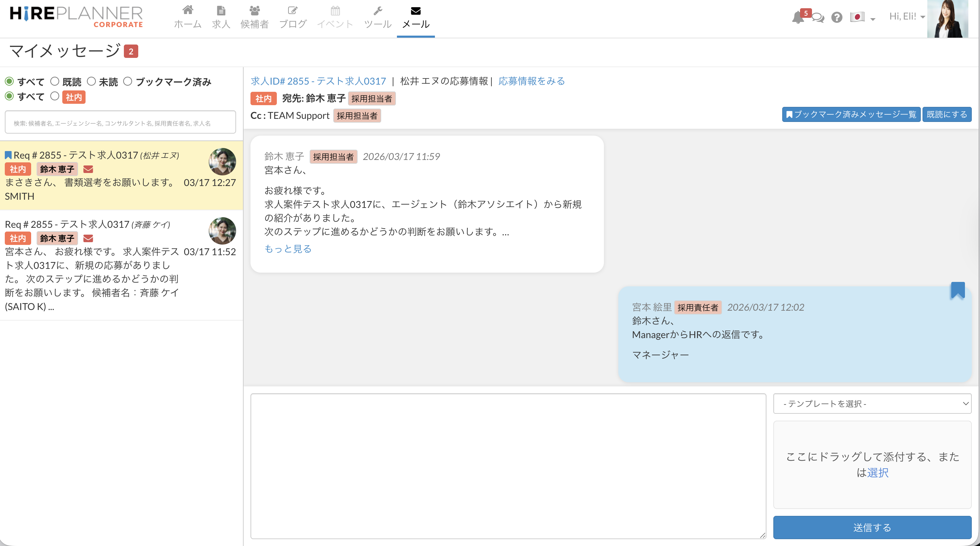The image size is (980, 546).
Task: Open the chat bubbles icon
Action: point(817,17)
